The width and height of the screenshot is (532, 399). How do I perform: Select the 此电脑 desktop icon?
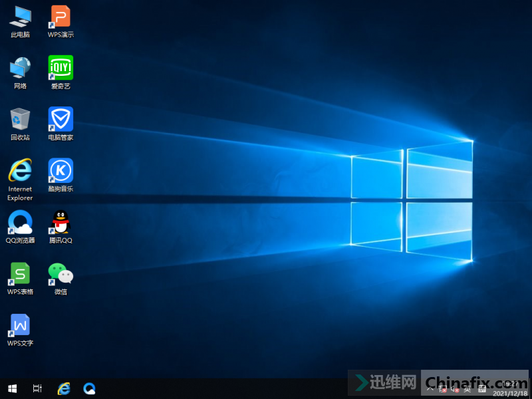[21, 21]
